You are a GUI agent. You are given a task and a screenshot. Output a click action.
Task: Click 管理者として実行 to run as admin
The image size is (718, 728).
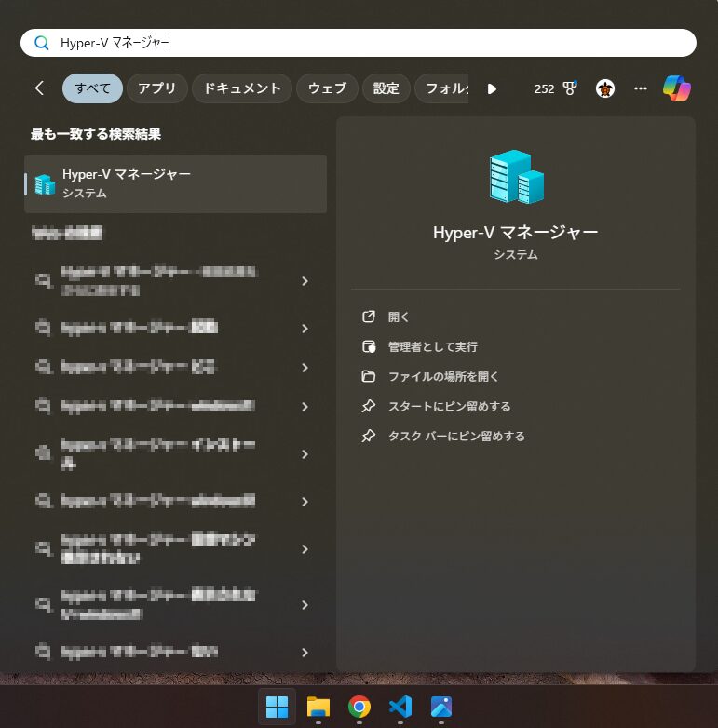coord(432,346)
